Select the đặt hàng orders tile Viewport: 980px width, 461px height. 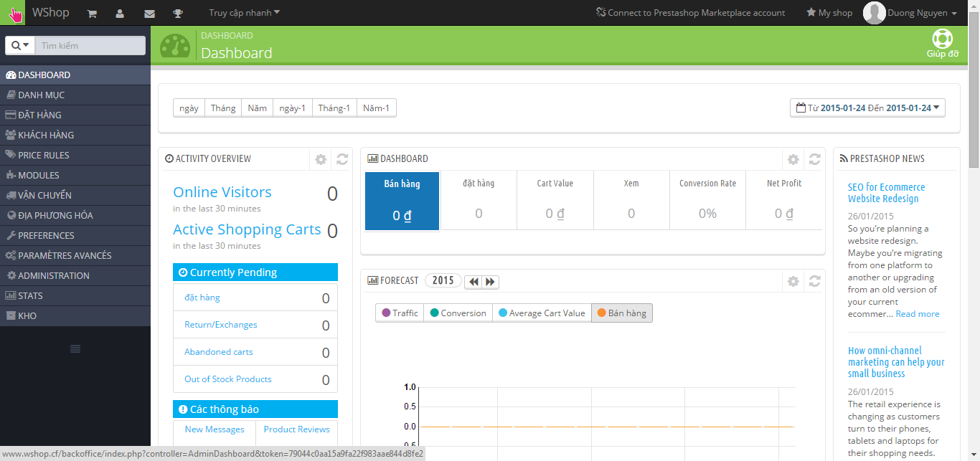479,201
